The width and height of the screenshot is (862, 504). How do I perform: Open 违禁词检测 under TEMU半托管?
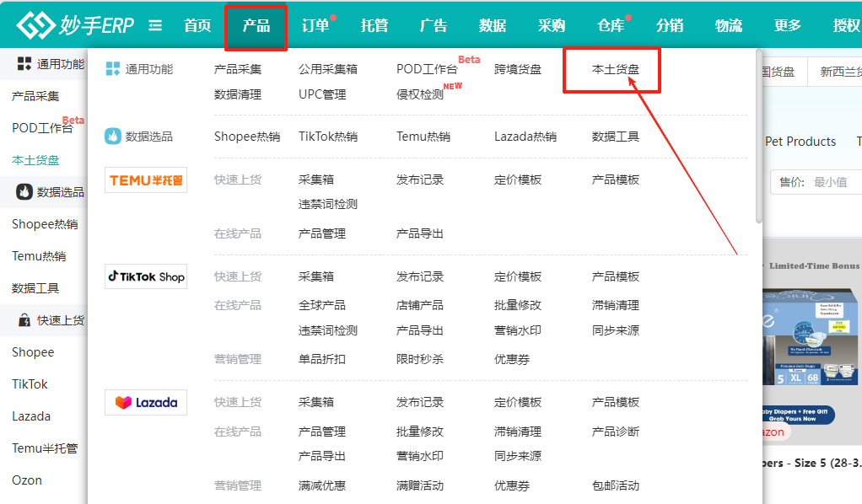pos(328,205)
